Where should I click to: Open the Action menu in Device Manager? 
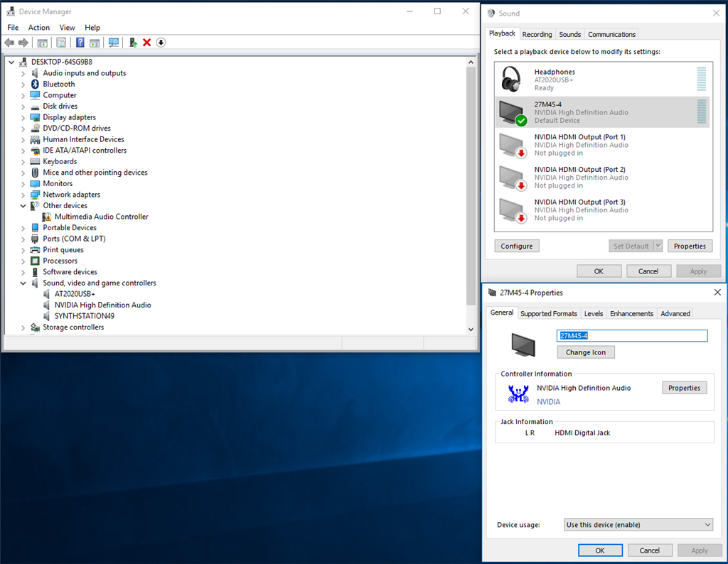[39, 28]
